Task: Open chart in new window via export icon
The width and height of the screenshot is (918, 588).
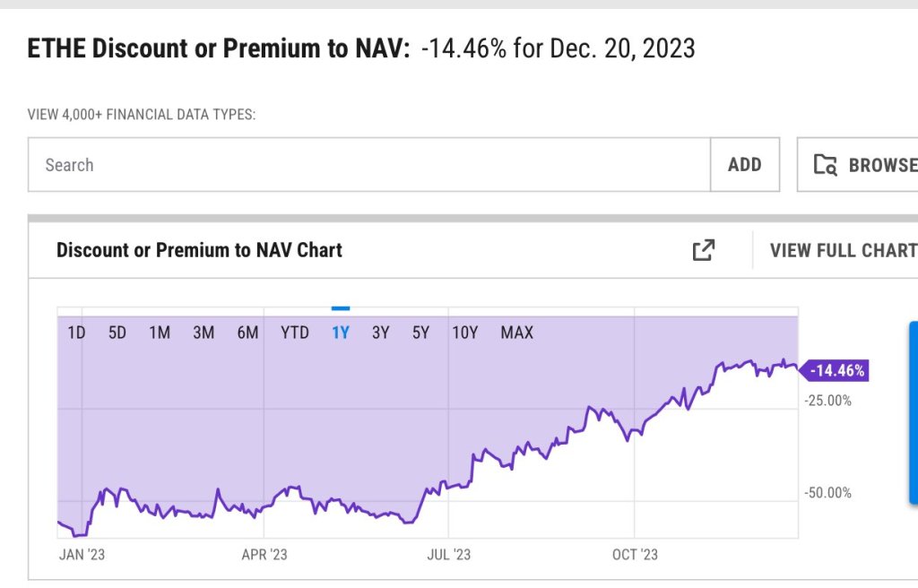Action: [703, 250]
